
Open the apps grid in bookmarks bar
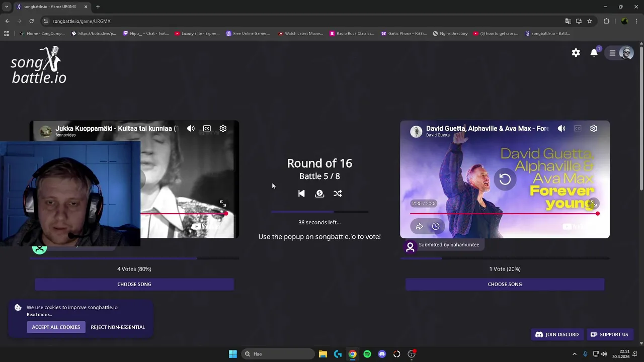pyautogui.click(x=7, y=34)
